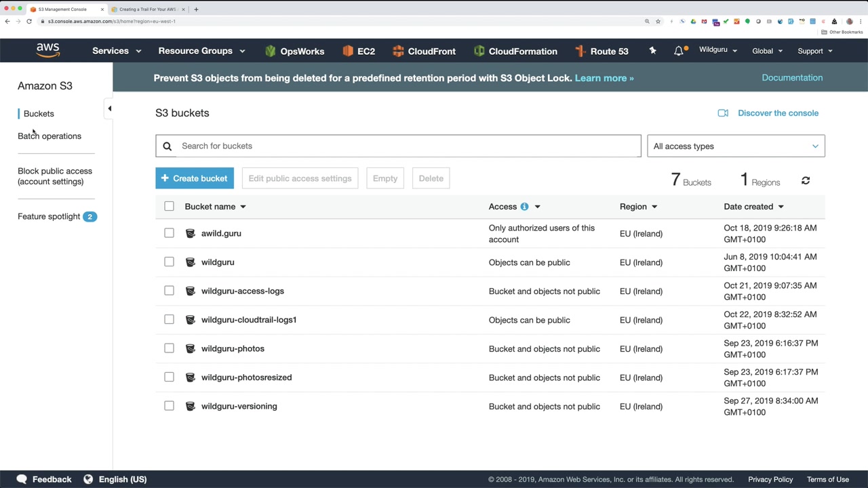The width and height of the screenshot is (868, 488).
Task: Open the CloudFront shortcut icon
Action: point(398,51)
